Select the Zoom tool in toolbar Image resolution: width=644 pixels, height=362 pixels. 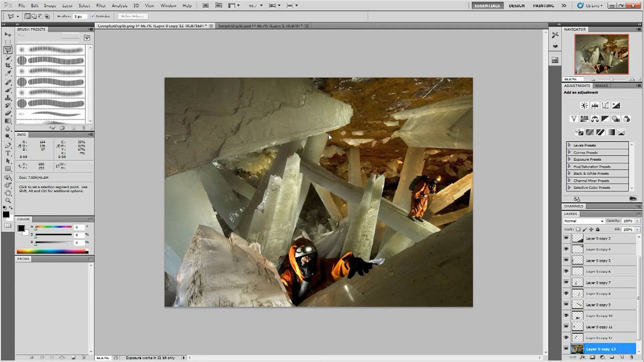tap(8, 200)
